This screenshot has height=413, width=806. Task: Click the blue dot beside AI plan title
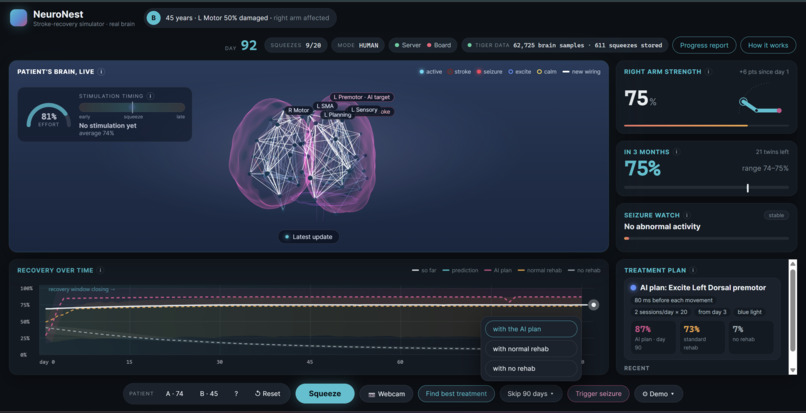(633, 288)
